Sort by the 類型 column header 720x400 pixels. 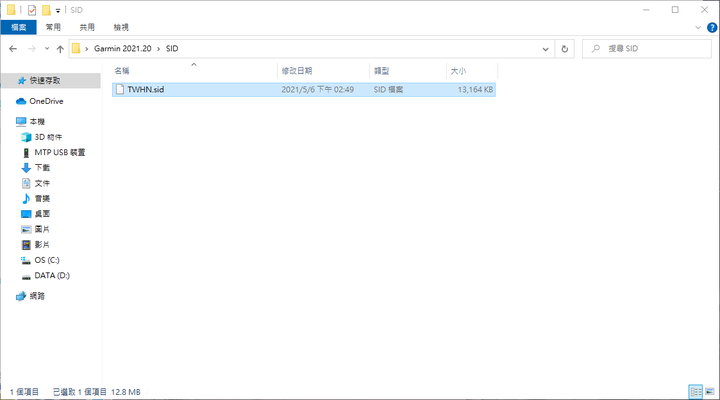click(x=408, y=71)
